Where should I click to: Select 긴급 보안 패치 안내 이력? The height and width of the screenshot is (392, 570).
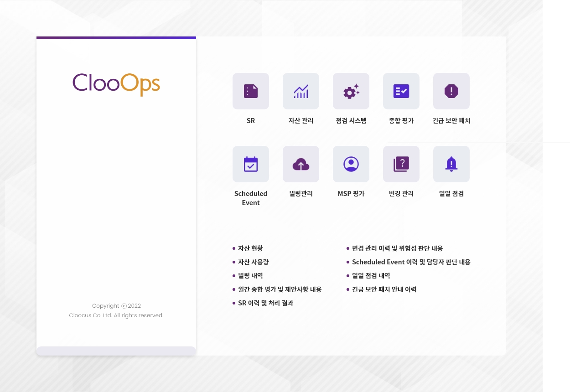[x=381, y=289]
